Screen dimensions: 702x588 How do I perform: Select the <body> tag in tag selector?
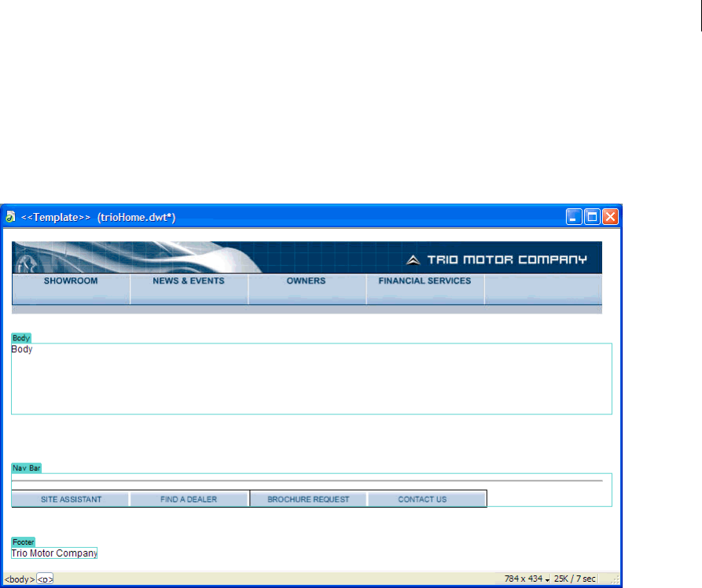[x=20, y=579]
